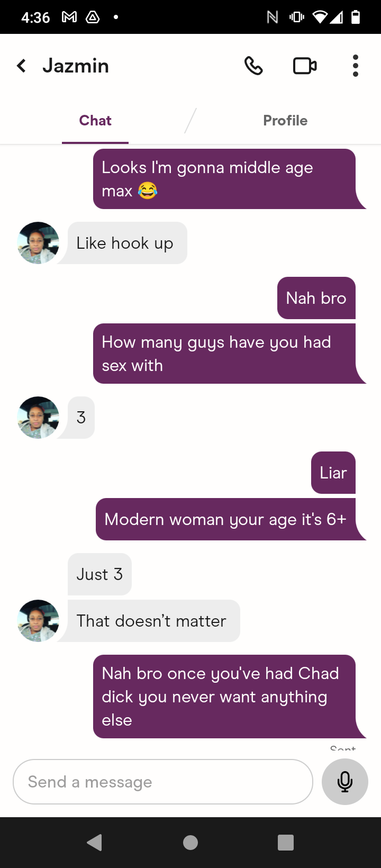Start a voice call with Jazmin
The image size is (381, 868).
click(x=253, y=66)
